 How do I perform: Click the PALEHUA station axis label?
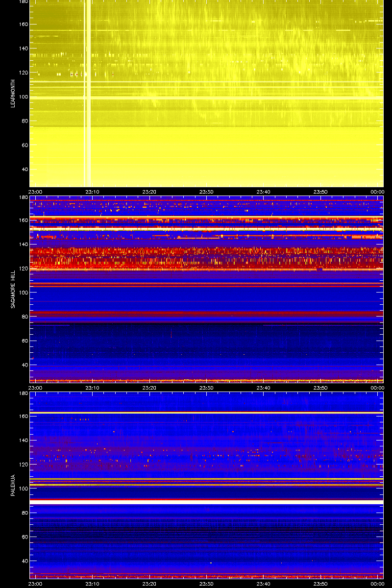click(x=13, y=485)
